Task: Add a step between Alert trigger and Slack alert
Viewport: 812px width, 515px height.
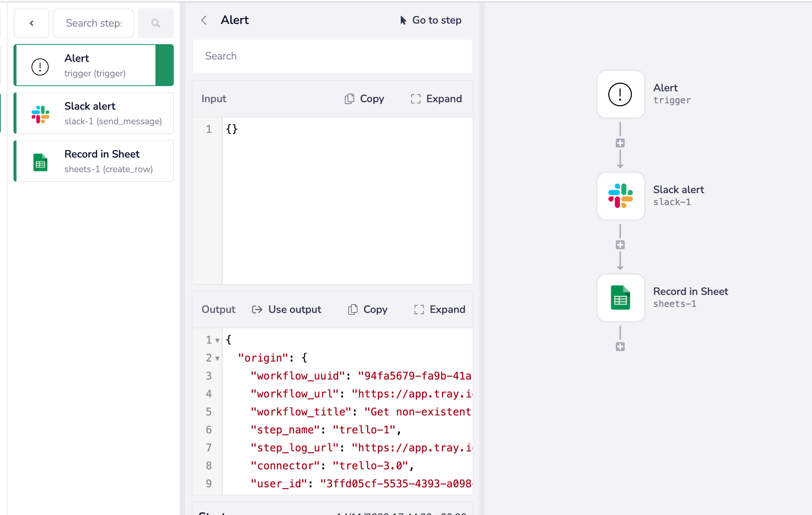Action: [620, 143]
